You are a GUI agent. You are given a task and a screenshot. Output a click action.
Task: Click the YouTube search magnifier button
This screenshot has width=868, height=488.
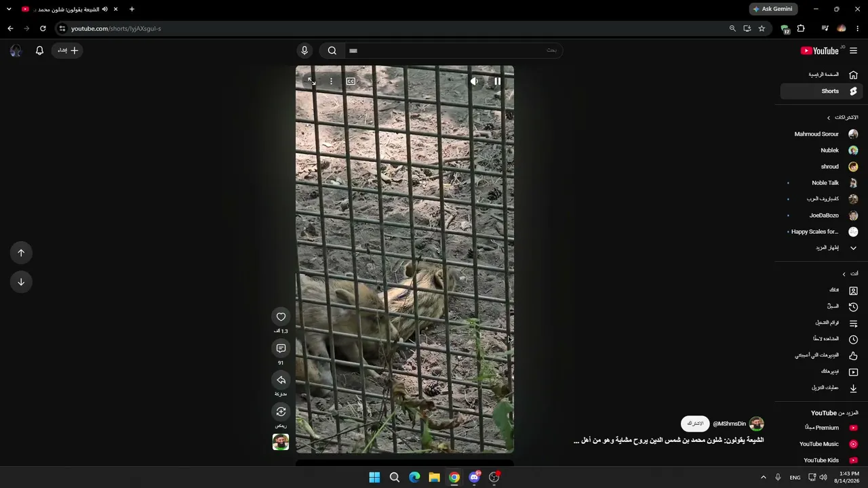[x=332, y=50]
